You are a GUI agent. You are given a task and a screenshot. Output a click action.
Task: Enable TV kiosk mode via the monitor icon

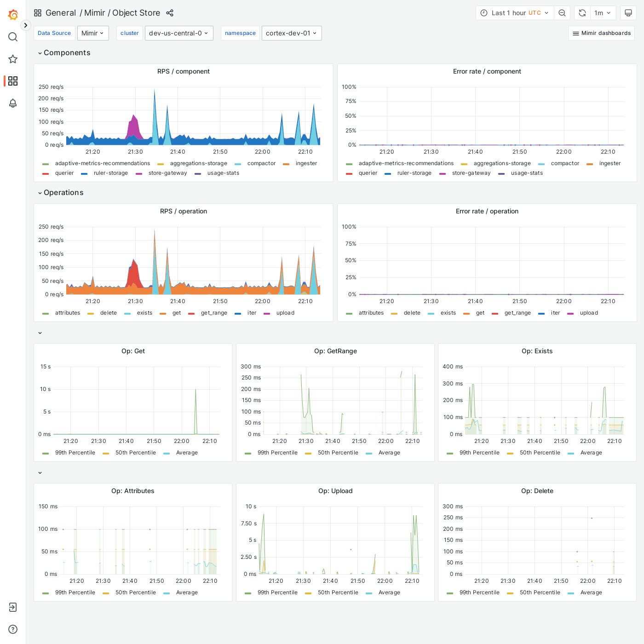click(x=628, y=13)
